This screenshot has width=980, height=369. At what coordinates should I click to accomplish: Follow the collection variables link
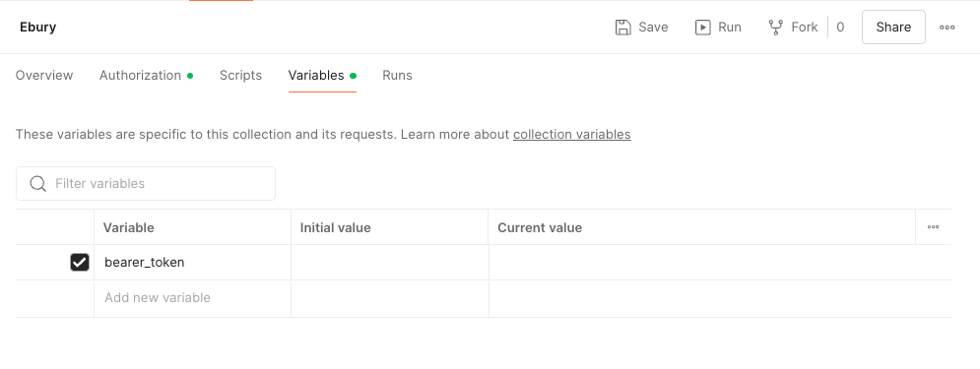572,134
